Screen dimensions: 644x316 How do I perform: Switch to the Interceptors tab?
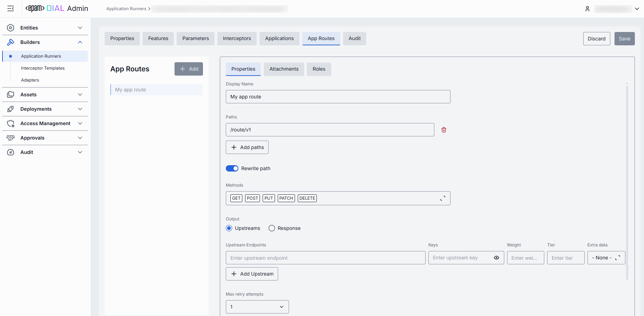(x=237, y=39)
